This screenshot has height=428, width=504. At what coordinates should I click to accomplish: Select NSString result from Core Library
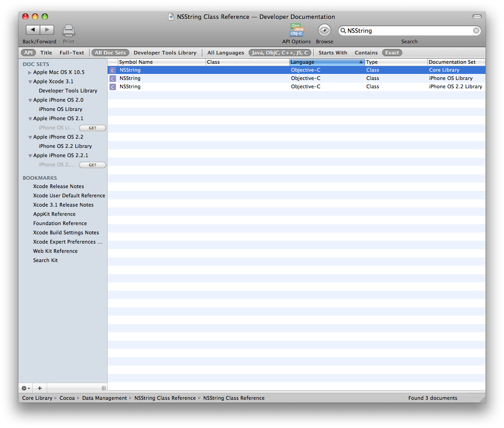[297, 70]
